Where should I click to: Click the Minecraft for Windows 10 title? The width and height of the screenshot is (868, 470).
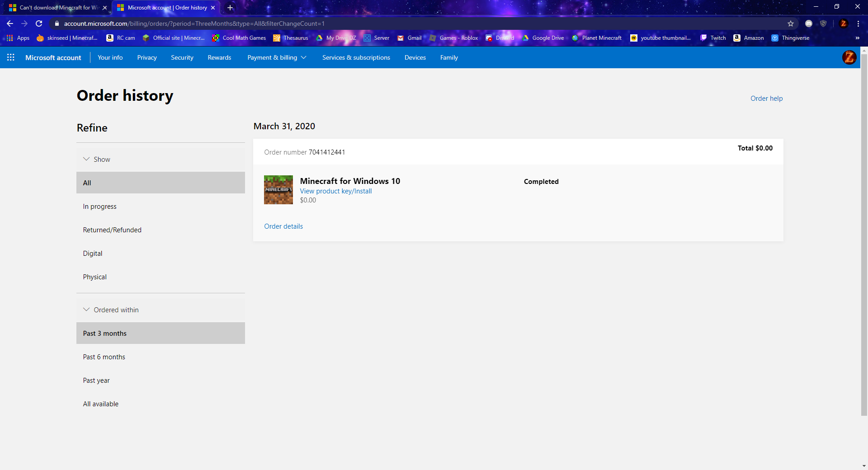tap(350, 181)
